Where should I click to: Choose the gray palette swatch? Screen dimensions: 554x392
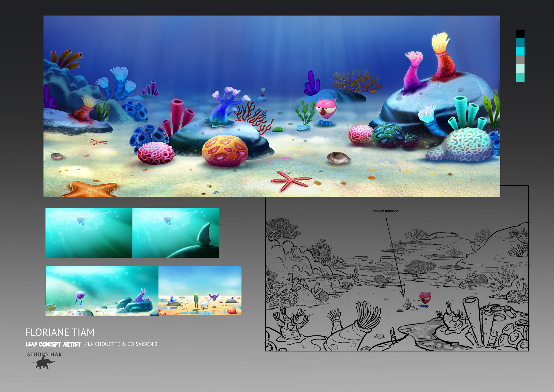tap(520, 60)
